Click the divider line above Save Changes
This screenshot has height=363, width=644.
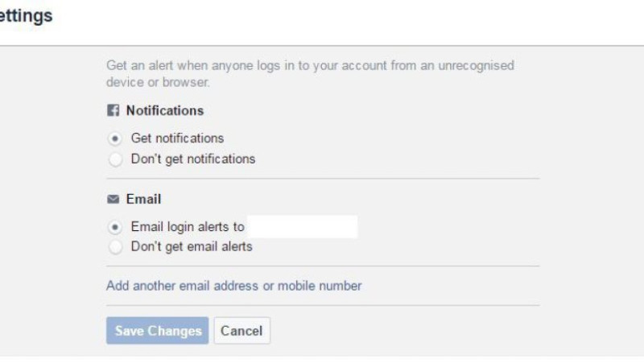click(x=323, y=306)
